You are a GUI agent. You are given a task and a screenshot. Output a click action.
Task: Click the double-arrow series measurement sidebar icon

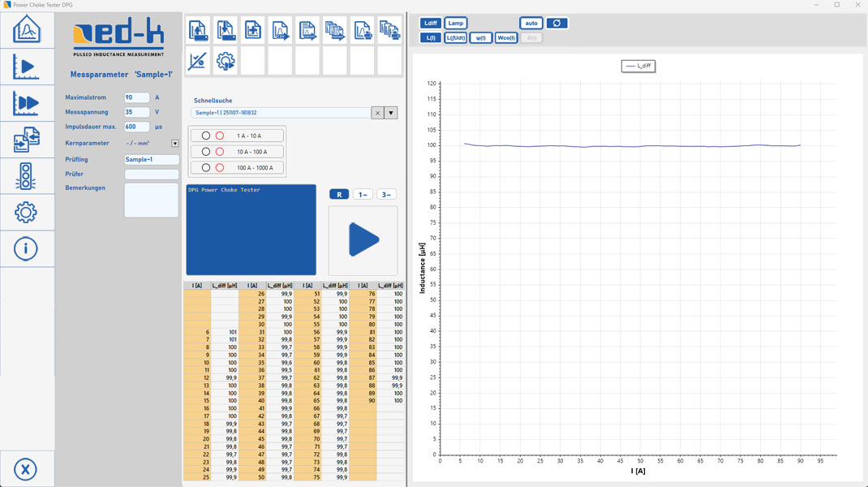27,103
